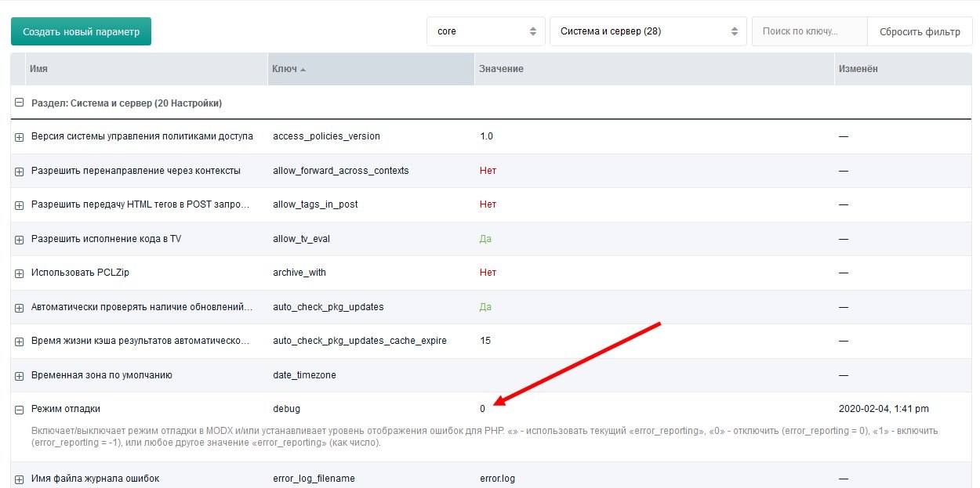The image size is (980, 488).
Task: Click the modified date '2020-02-04, 1:41 pm'
Action: [x=884, y=409]
